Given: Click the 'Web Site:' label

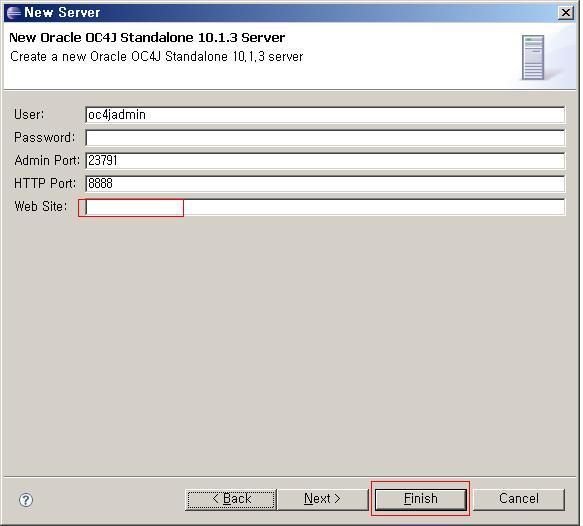Looking at the screenshot, I should pyautogui.click(x=41, y=206).
